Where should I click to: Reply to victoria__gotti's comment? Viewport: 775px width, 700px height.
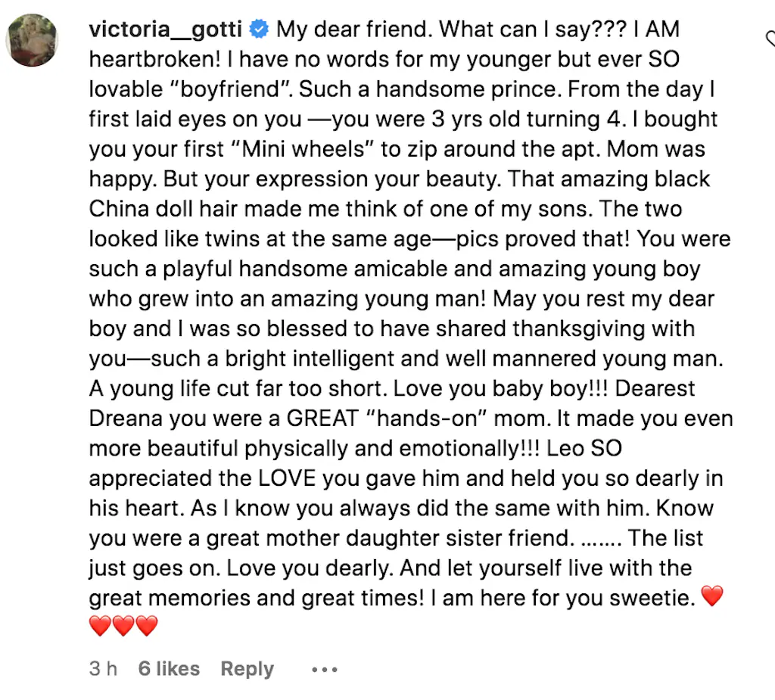pyautogui.click(x=247, y=669)
